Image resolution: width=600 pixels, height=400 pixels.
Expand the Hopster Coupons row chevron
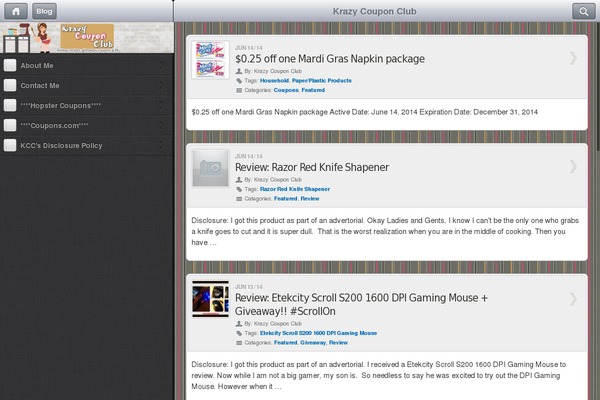coord(161,105)
